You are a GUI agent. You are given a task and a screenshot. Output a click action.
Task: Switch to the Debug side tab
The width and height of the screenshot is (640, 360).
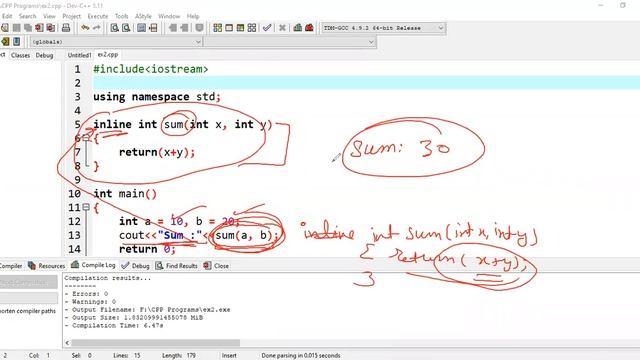[x=44, y=55]
